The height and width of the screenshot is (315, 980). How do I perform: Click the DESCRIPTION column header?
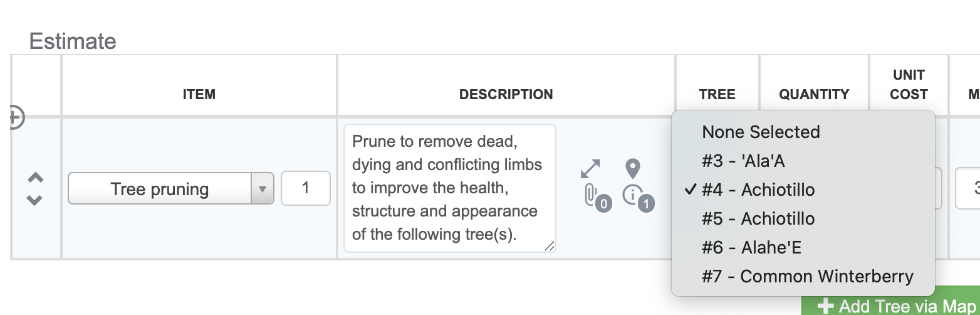click(506, 94)
